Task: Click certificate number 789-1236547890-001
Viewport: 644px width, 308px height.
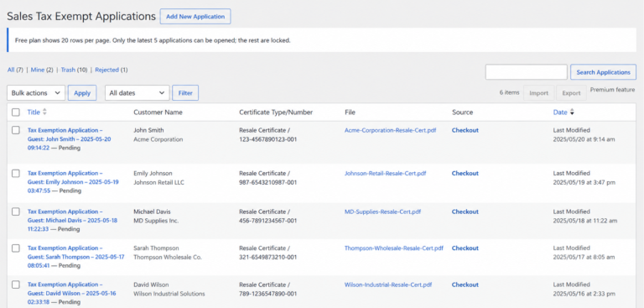Action: pyautogui.click(x=267, y=294)
